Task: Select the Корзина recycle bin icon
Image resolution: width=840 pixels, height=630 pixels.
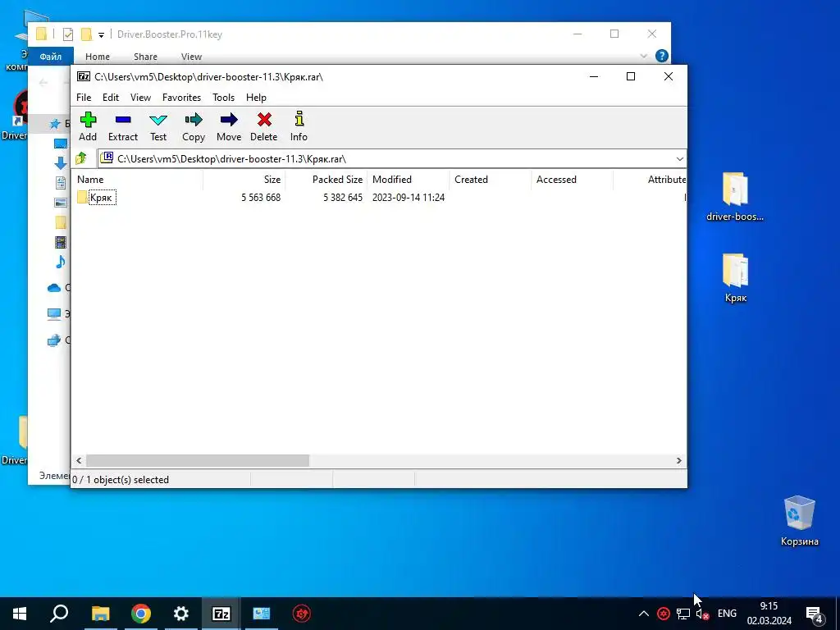Action: point(799,521)
